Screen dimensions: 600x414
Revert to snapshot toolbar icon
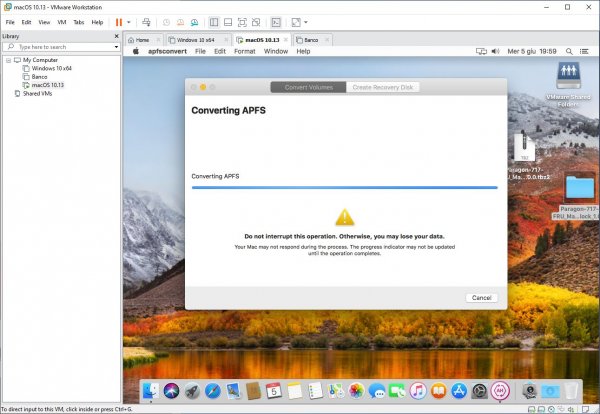(180, 23)
